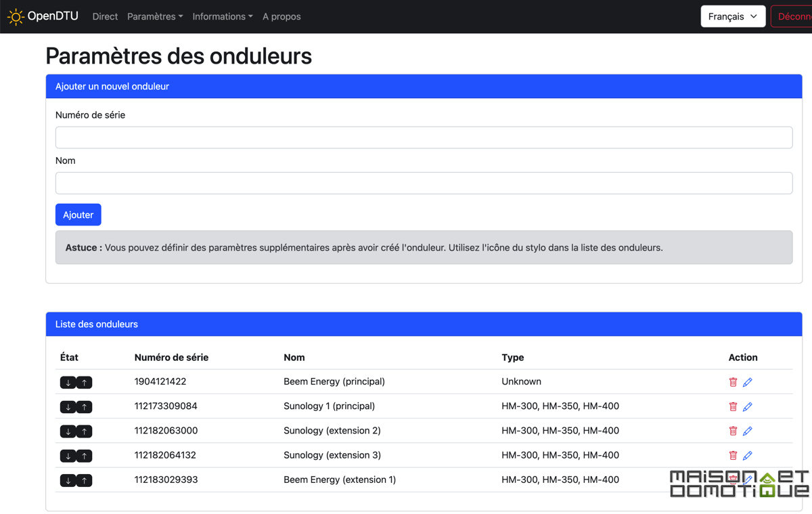
Task: Click the Numéro de série column header
Action: (171, 357)
